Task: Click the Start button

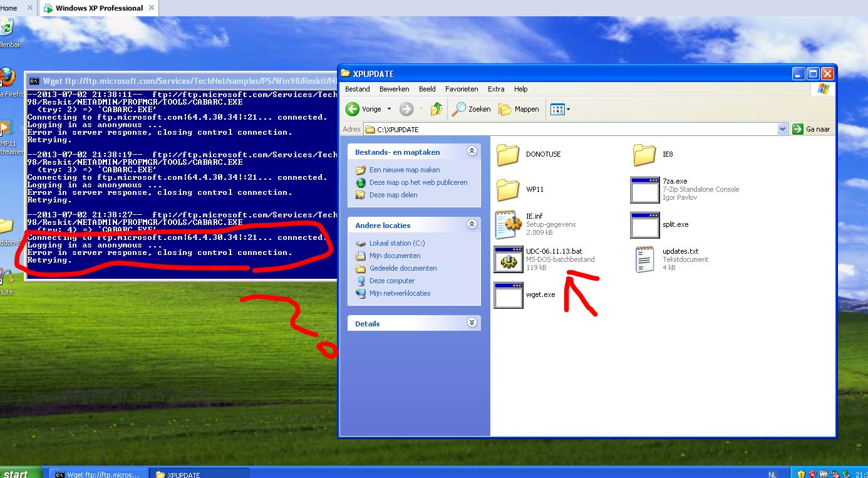Action: coord(19,473)
